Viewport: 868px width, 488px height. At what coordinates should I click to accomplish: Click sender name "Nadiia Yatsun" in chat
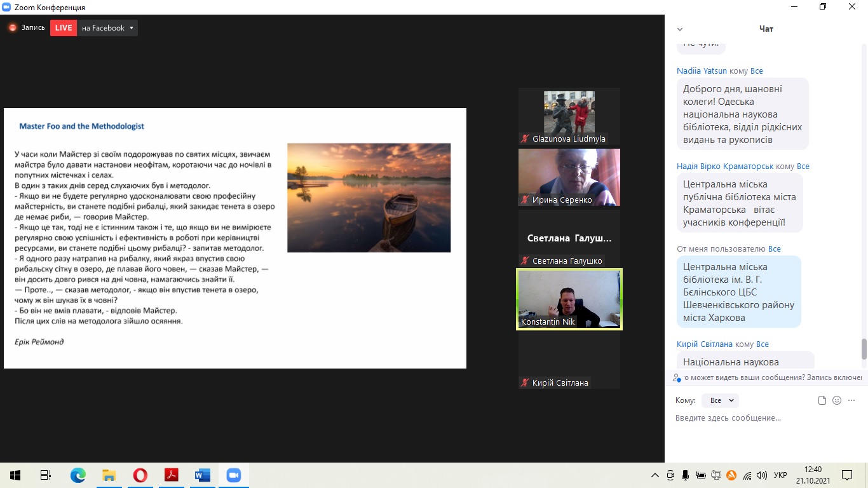702,71
